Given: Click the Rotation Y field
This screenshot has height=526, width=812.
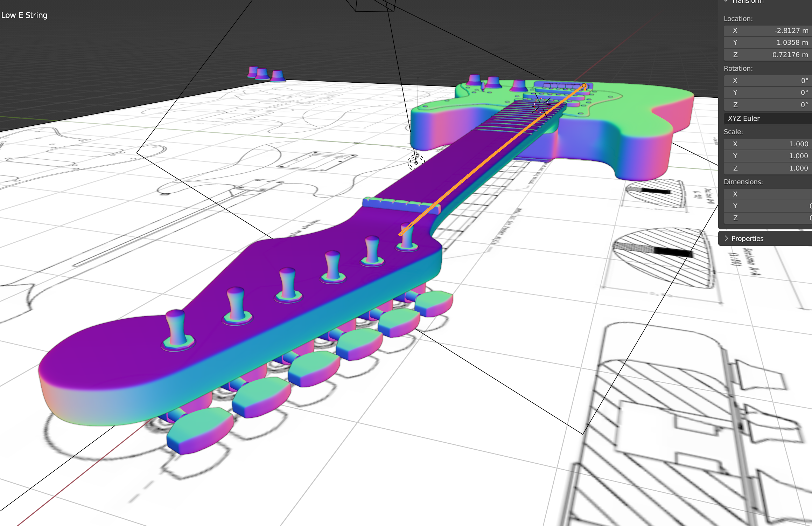Looking at the screenshot, I should 767,92.
